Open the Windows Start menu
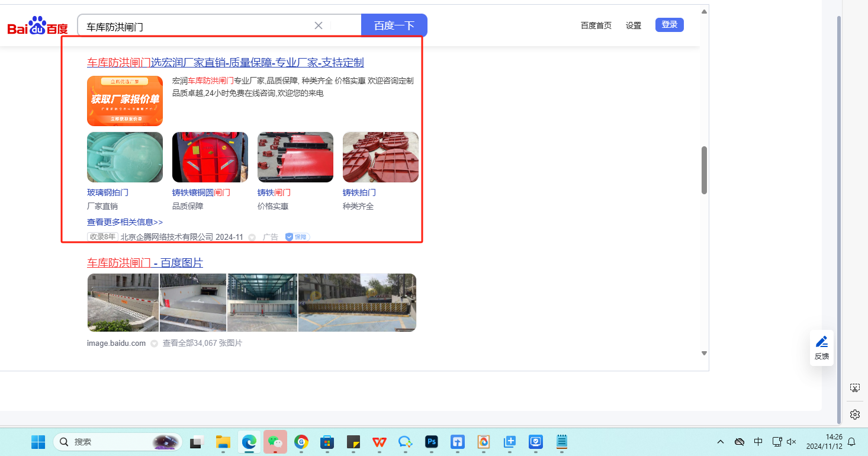The image size is (868, 456). [x=38, y=442]
